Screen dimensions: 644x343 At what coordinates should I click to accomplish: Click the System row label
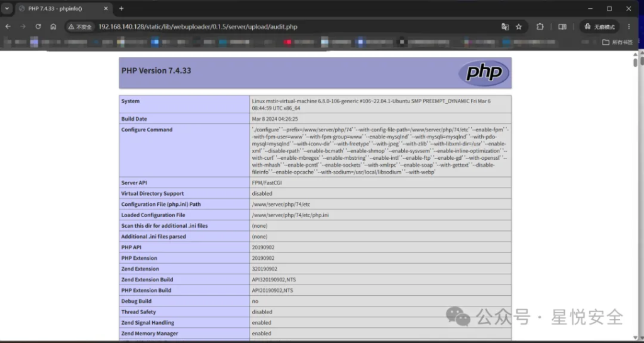130,101
